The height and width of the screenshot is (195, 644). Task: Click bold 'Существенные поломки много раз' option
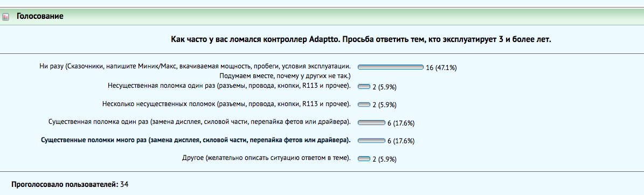[196, 141]
